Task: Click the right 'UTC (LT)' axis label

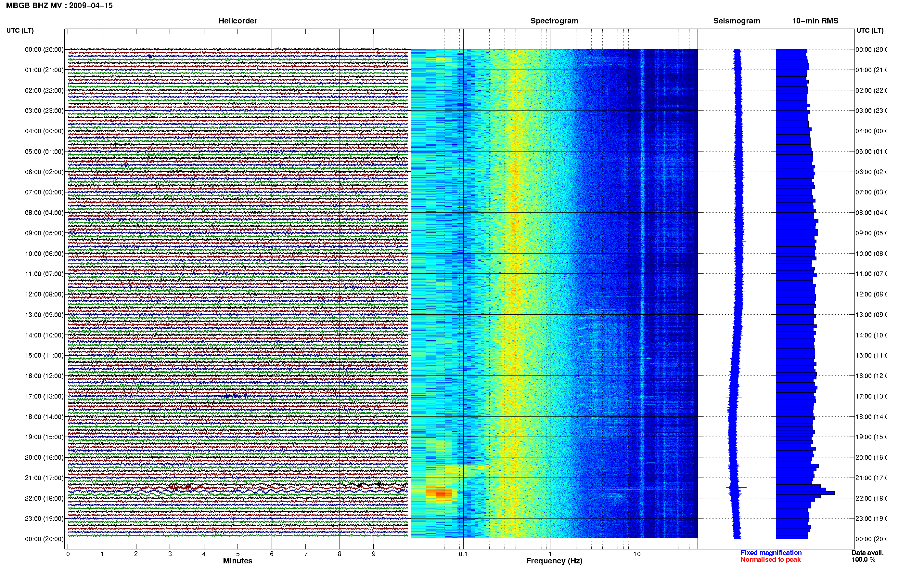Action: tap(870, 31)
